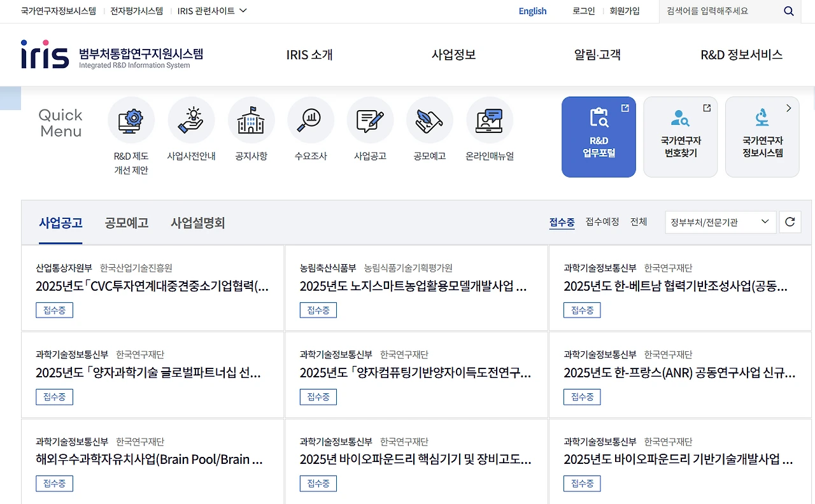Filter announcements by 접수중
This screenshot has width=815, height=504.
[562, 222]
